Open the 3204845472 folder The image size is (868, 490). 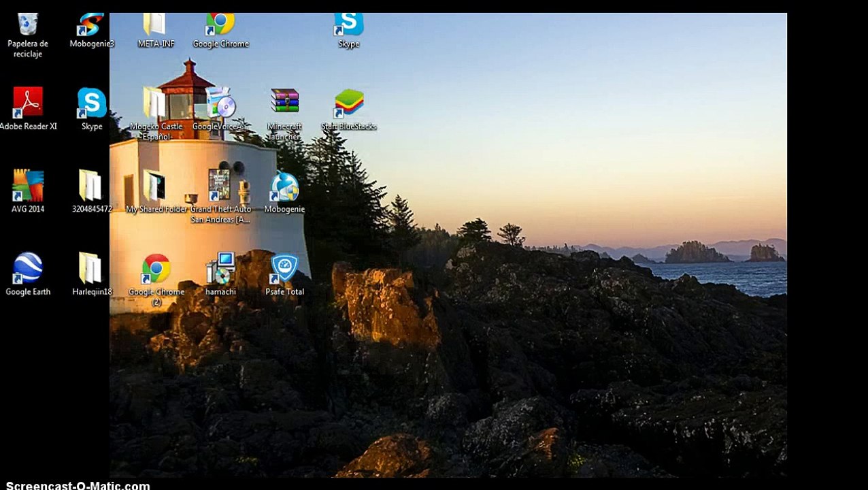point(90,185)
